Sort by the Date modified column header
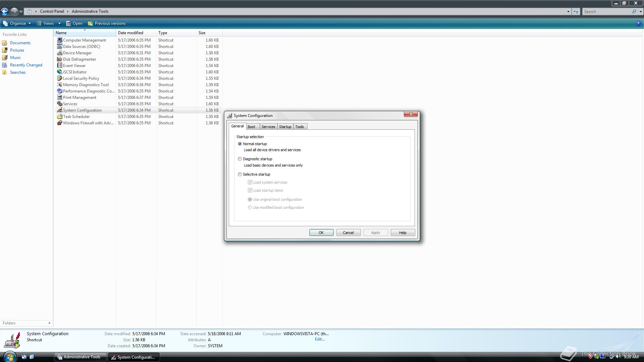 click(x=136, y=33)
